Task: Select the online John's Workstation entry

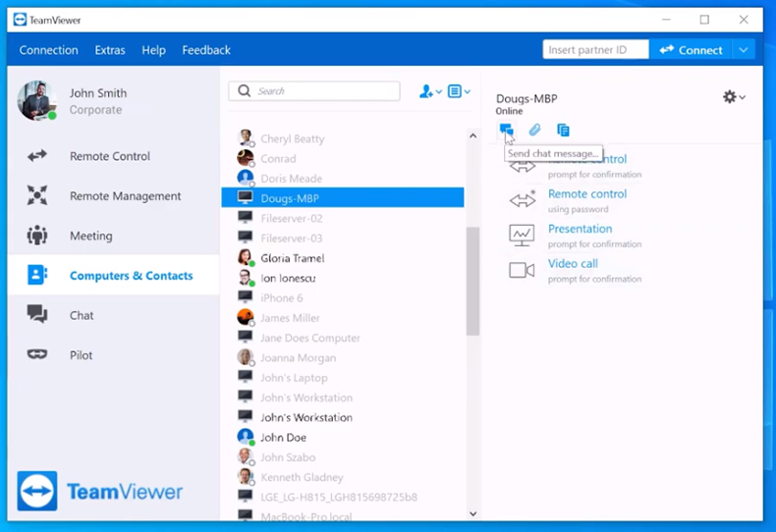Action: [343, 417]
